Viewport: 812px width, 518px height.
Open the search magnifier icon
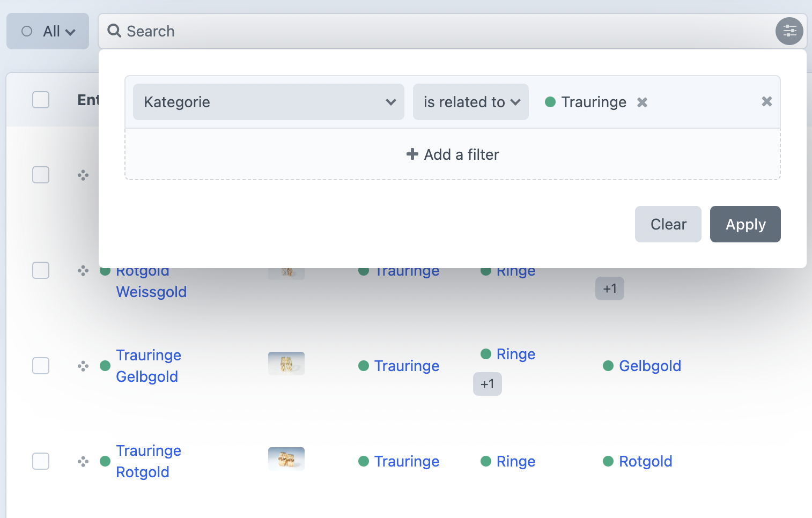pyautogui.click(x=114, y=31)
